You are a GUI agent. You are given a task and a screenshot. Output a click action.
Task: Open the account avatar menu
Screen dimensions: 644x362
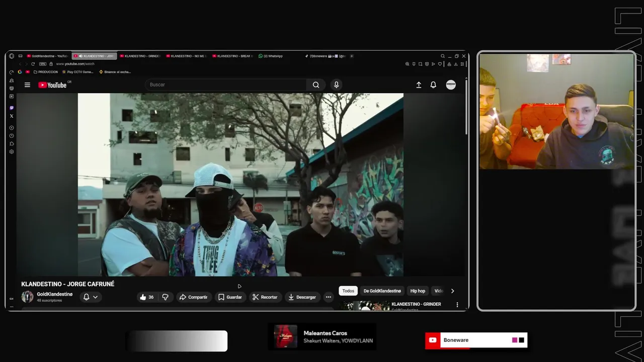click(451, 85)
